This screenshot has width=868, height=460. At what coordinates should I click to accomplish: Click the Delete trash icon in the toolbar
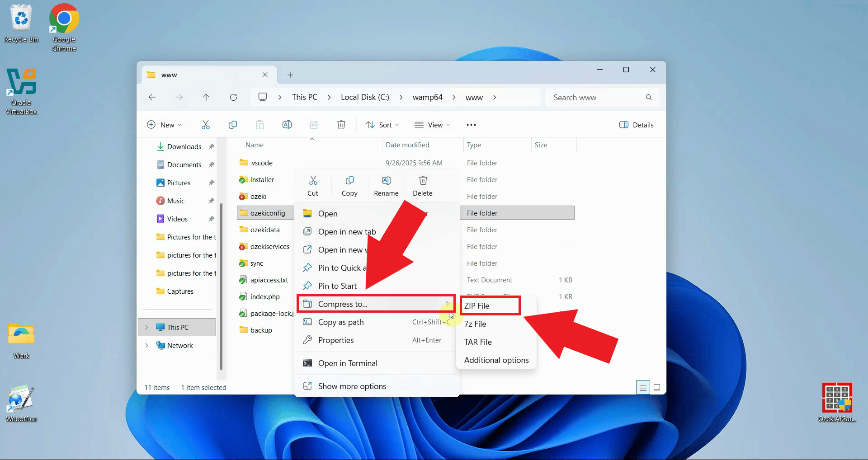422,185
